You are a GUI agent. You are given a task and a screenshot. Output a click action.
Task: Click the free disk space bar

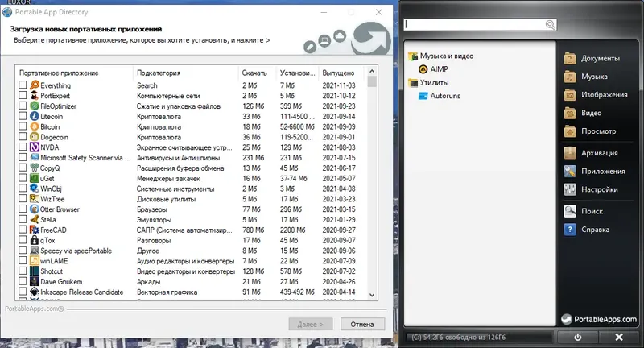tap(478, 337)
